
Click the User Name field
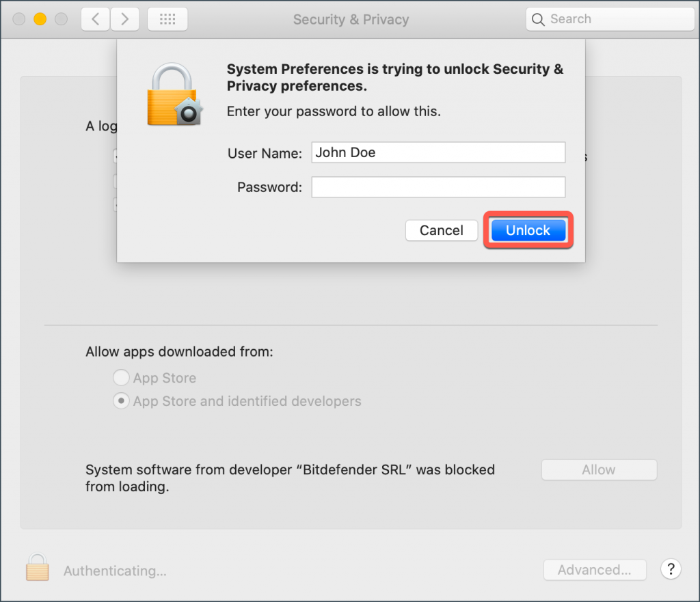click(x=438, y=152)
